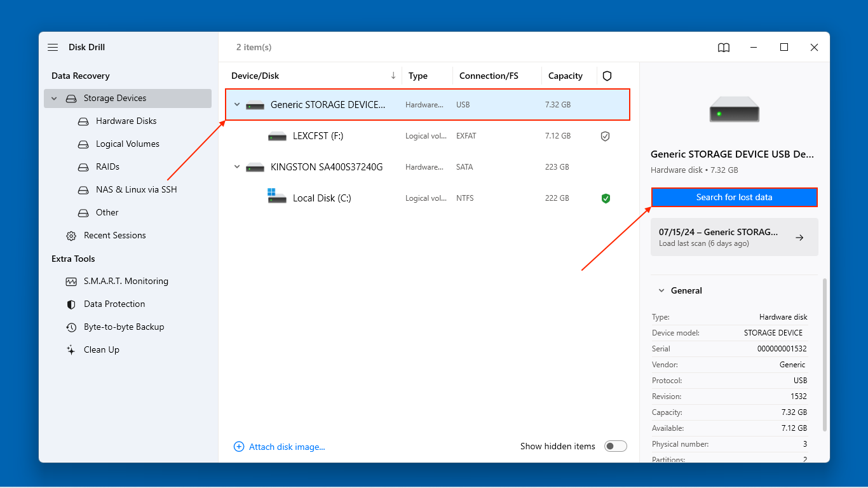Click the LEXCFST (F:) volume icon
Image resolution: width=868 pixels, height=488 pixels.
click(277, 136)
